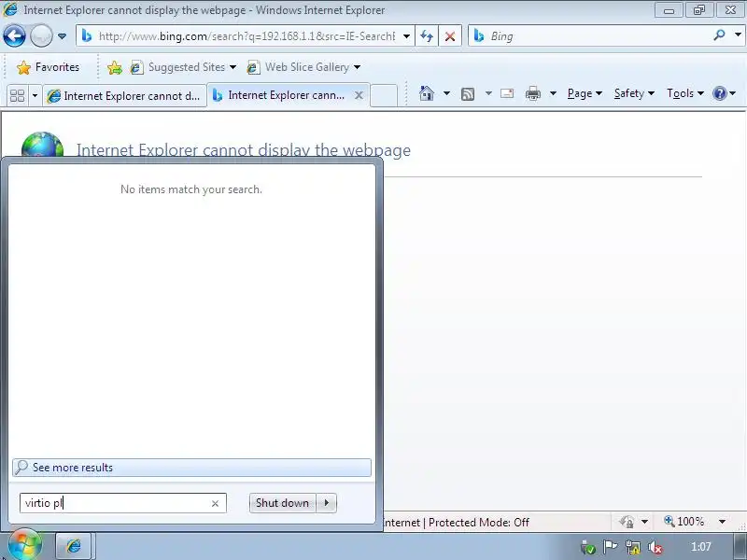This screenshot has width=747, height=560.
Task: Stop loading with the red X
Action: click(450, 36)
